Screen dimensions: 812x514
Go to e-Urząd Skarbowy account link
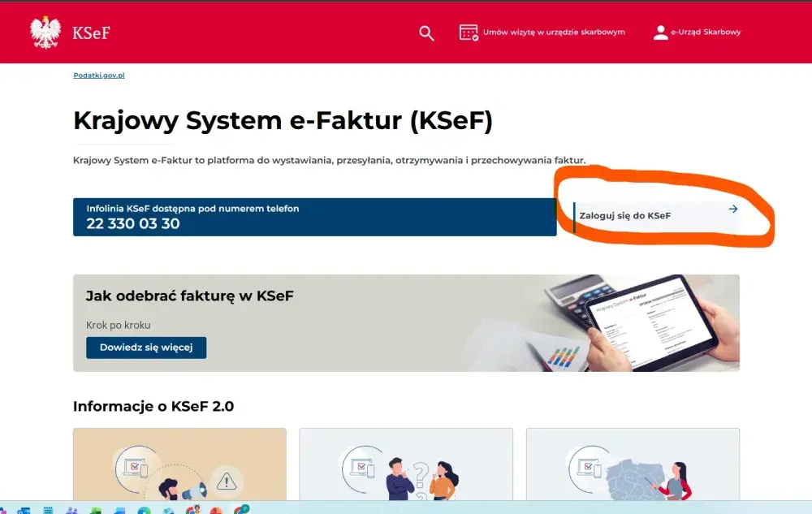(x=697, y=32)
